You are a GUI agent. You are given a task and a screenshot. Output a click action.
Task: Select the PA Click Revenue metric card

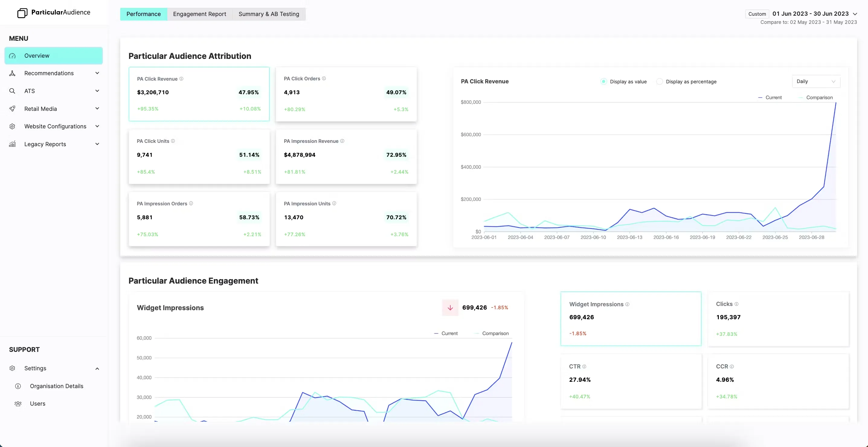pos(199,94)
